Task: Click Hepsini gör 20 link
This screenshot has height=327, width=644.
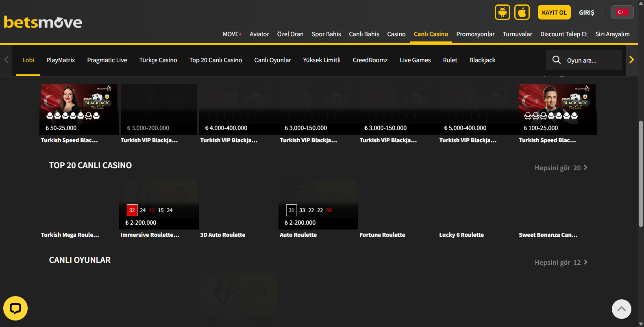Action: click(x=561, y=168)
